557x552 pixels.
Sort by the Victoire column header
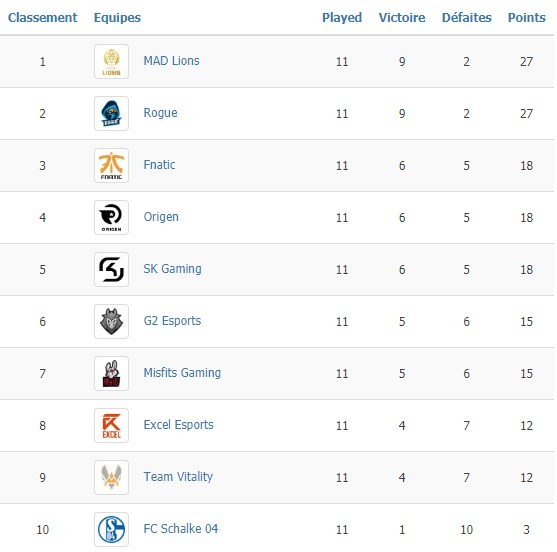(x=402, y=17)
